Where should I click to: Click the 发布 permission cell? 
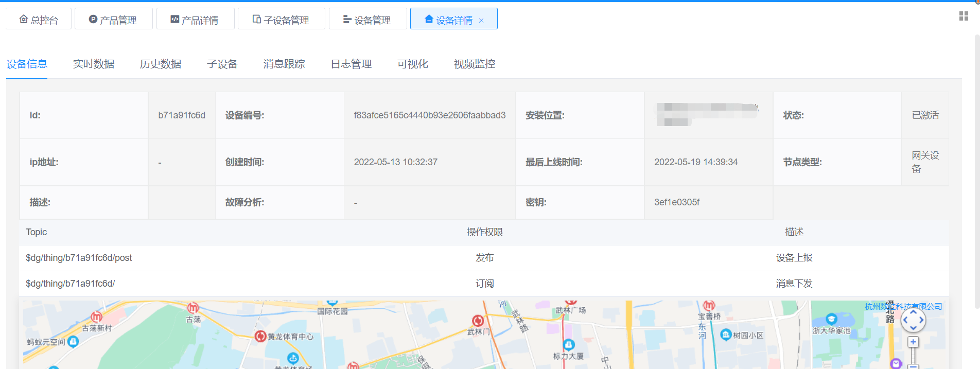click(484, 258)
